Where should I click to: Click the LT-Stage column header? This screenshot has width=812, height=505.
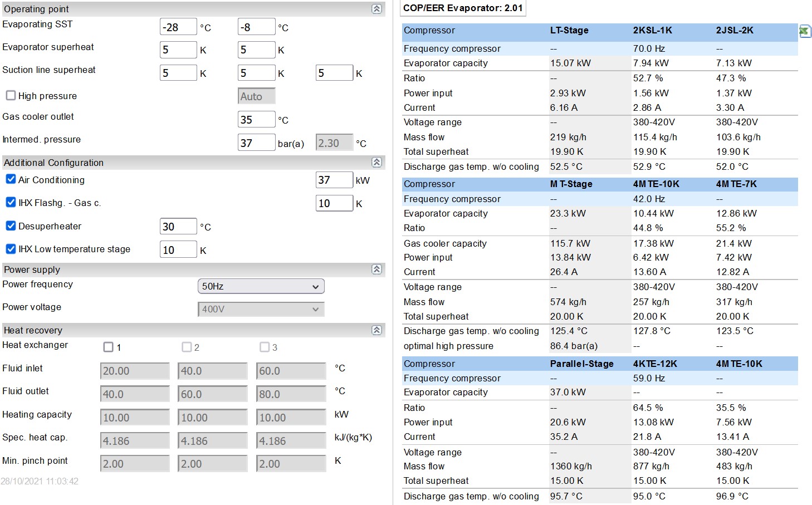[569, 31]
